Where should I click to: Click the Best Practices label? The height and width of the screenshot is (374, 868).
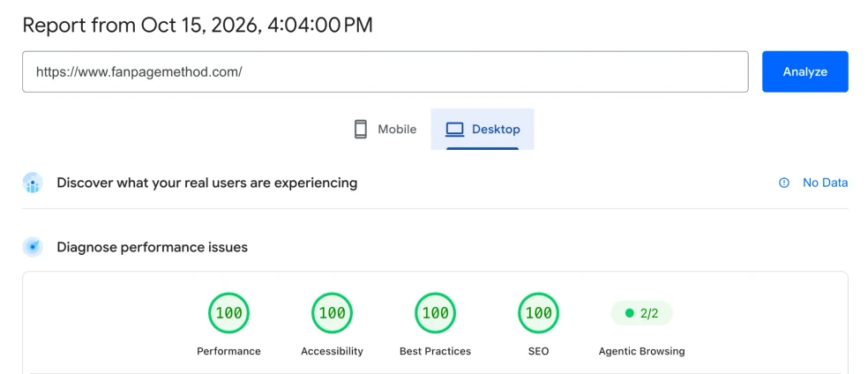435,351
